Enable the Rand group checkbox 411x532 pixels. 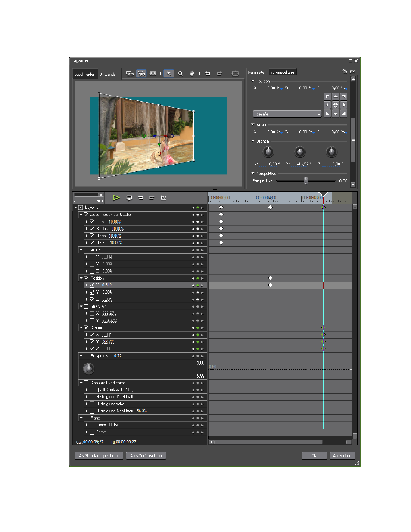click(x=86, y=418)
